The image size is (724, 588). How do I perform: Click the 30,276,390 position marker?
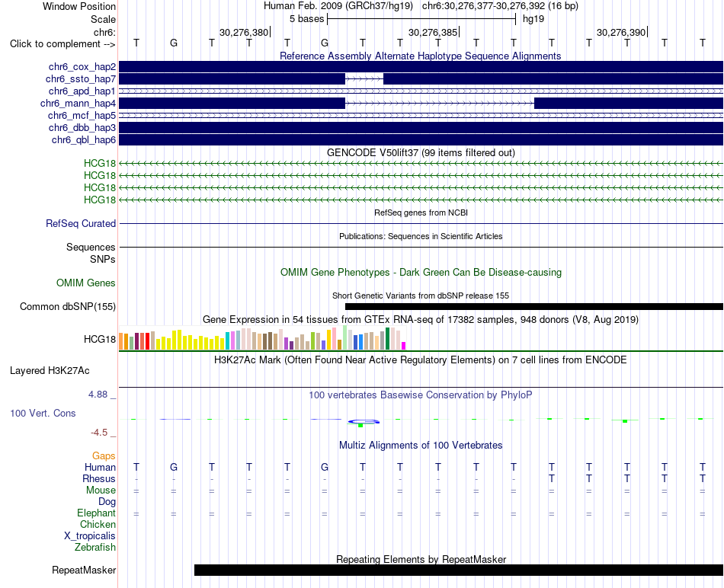point(621,32)
